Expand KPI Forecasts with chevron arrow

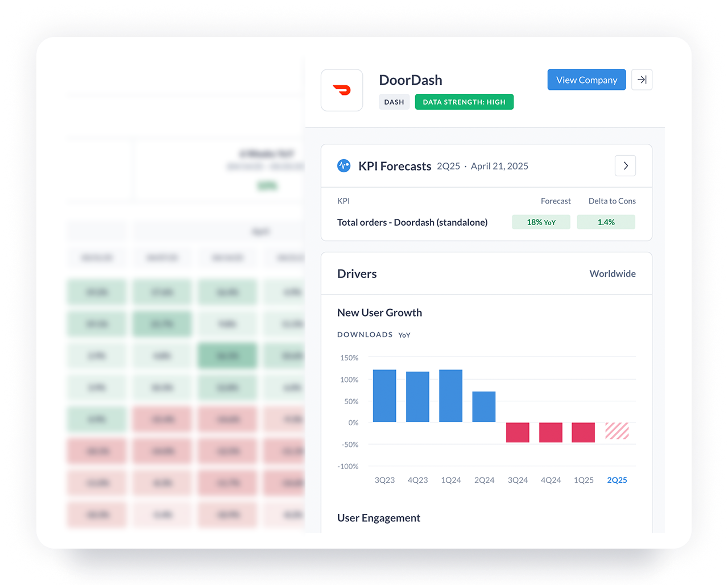click(x=625, y=166)
